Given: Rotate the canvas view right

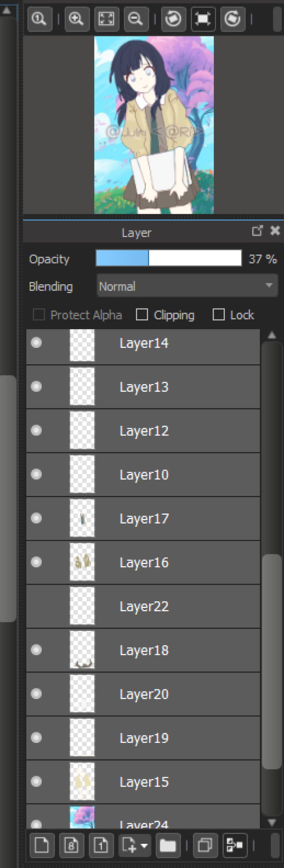Looking at the screenshot, I should (233, 19).
